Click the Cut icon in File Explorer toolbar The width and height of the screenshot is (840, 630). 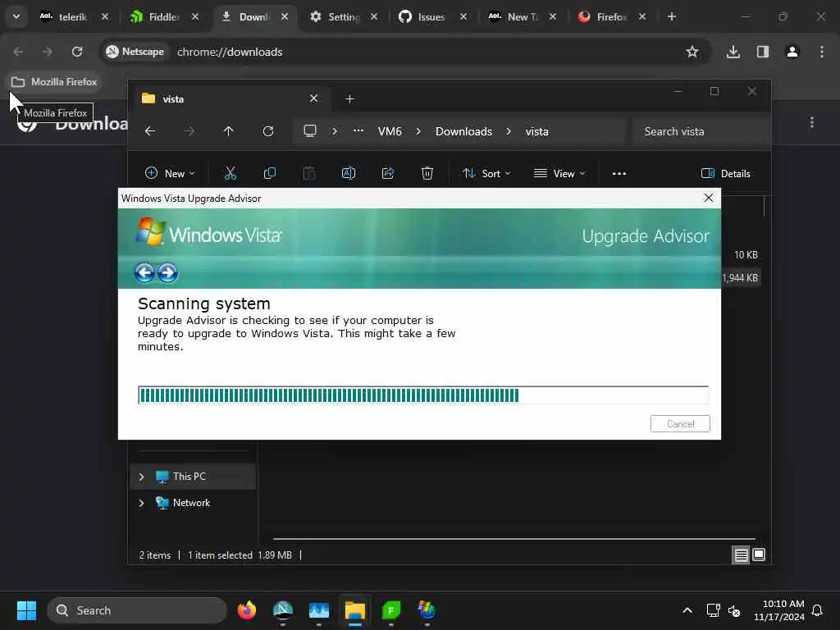[x=231, y=173]
